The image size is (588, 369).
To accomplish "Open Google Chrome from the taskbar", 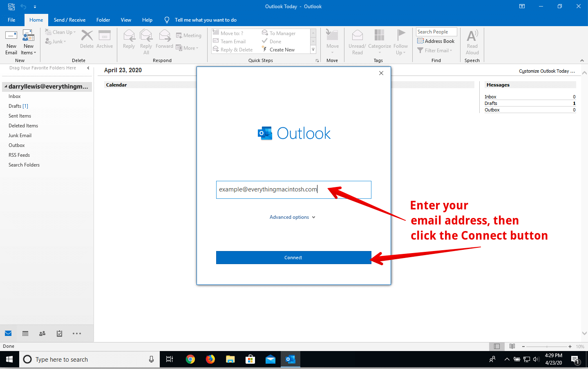I will point(190,359).
